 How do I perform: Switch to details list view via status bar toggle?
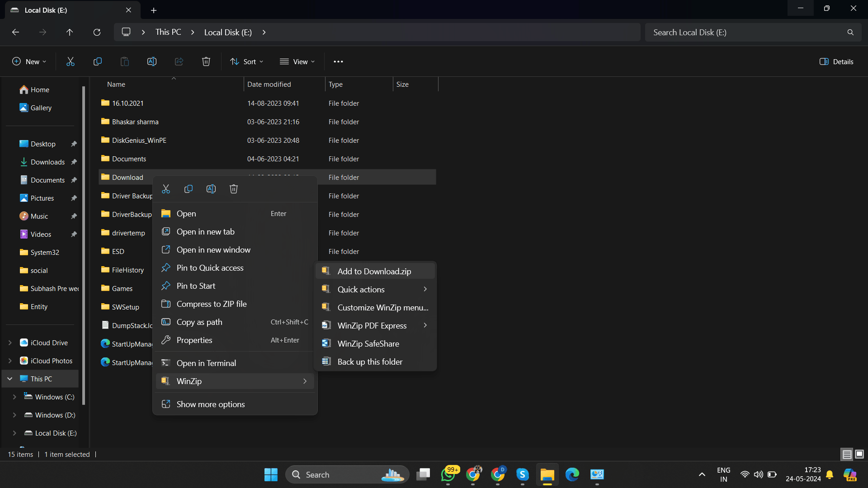point(846,454)
